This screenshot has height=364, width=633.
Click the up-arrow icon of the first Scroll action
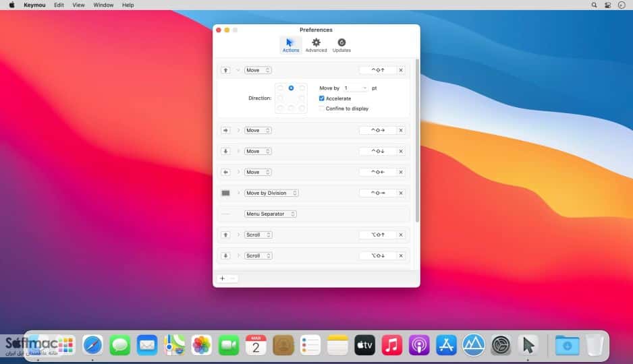point(225,235)
